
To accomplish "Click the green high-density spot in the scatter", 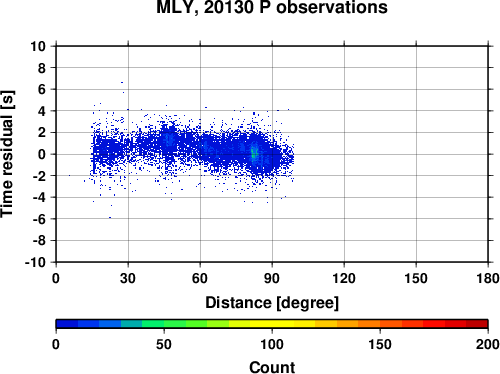I will click(254, 153).
